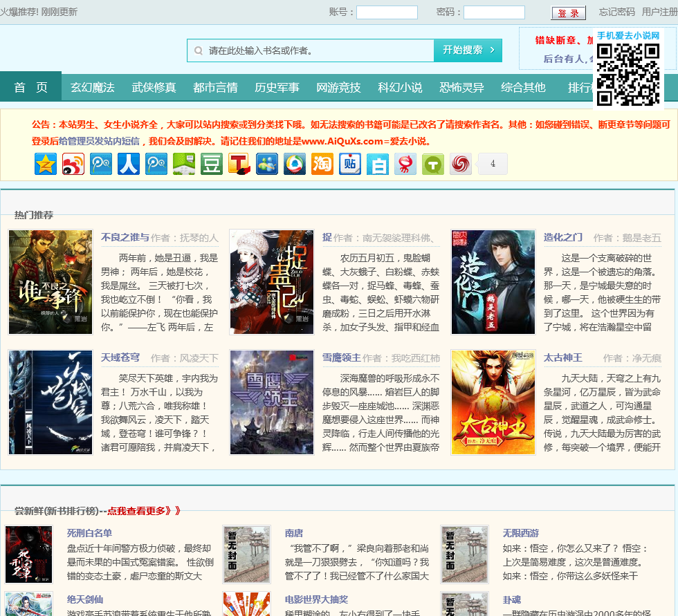Focus the 密码 password input field
The width and height of the screenshot is (678, 616).
[494, 12]
